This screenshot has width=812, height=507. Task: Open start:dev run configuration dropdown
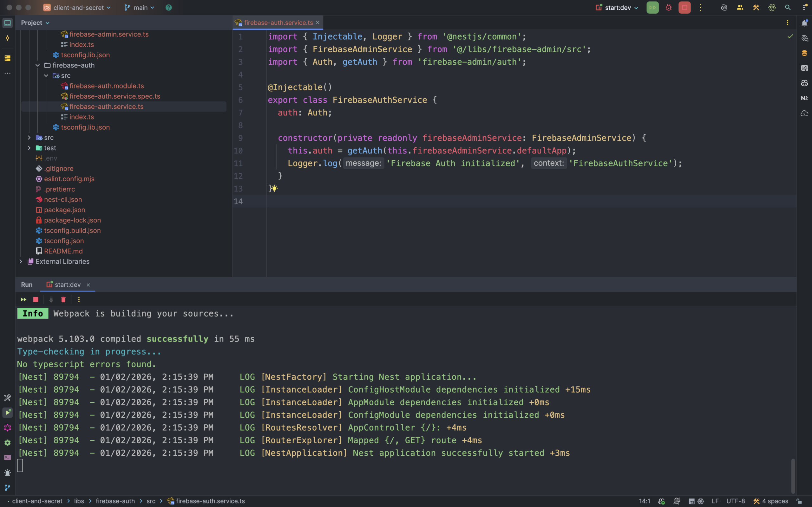coord(618,7)
